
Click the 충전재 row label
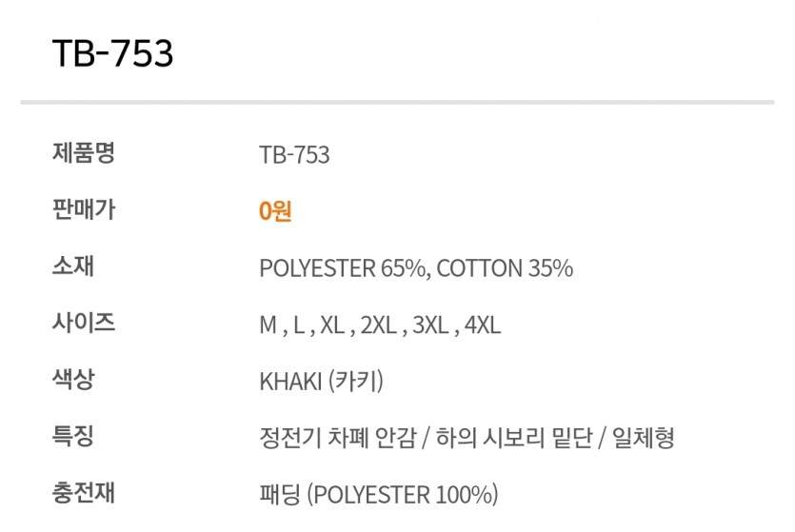pos(83,495)
